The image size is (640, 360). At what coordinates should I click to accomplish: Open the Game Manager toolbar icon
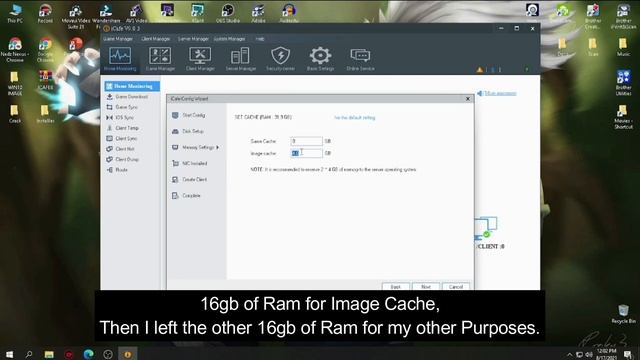coord(160,59)
